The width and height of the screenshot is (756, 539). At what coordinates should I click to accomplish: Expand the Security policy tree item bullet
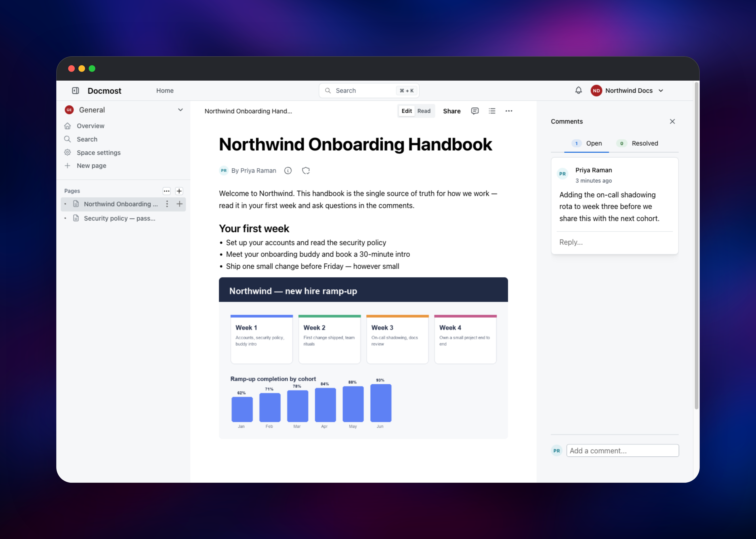(x=65, y=218)
